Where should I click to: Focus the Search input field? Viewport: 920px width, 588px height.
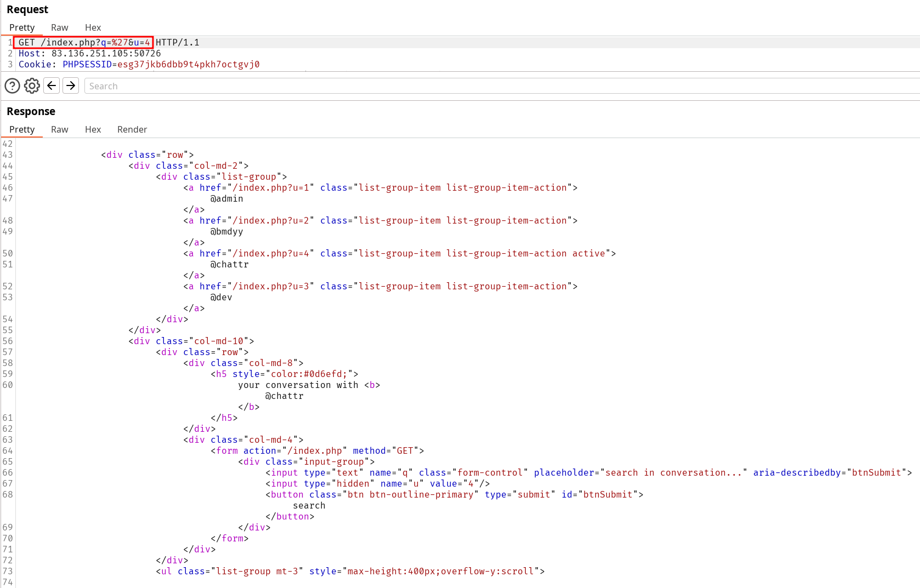pos(493,86)
